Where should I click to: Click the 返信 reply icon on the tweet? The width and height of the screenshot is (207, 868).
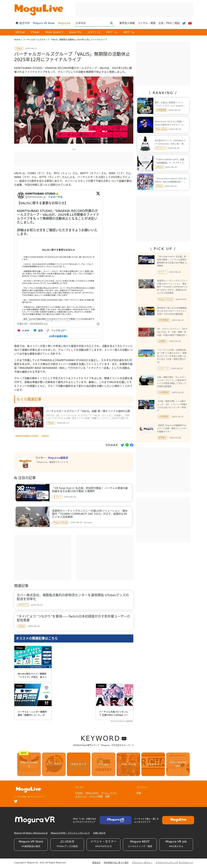(x=35, y=330)
